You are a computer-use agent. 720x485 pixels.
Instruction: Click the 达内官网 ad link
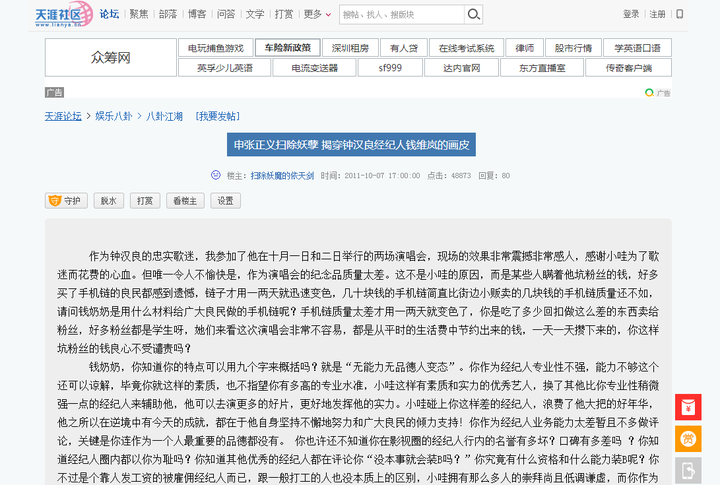[x=461, y=68]
